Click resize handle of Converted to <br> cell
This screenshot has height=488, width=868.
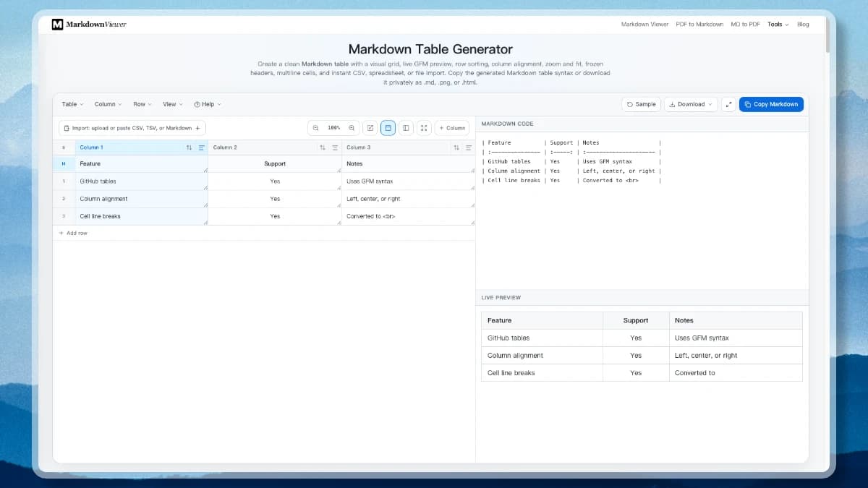472,223
